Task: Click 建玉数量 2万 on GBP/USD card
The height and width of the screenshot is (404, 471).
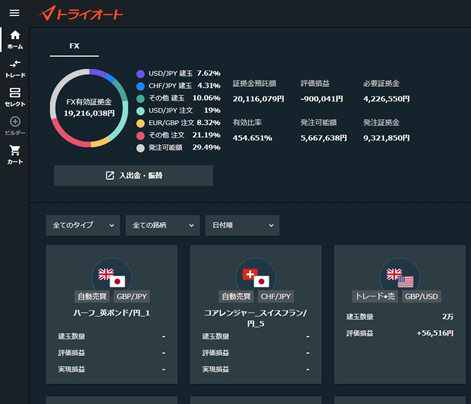Action: (x=448, y=317)
